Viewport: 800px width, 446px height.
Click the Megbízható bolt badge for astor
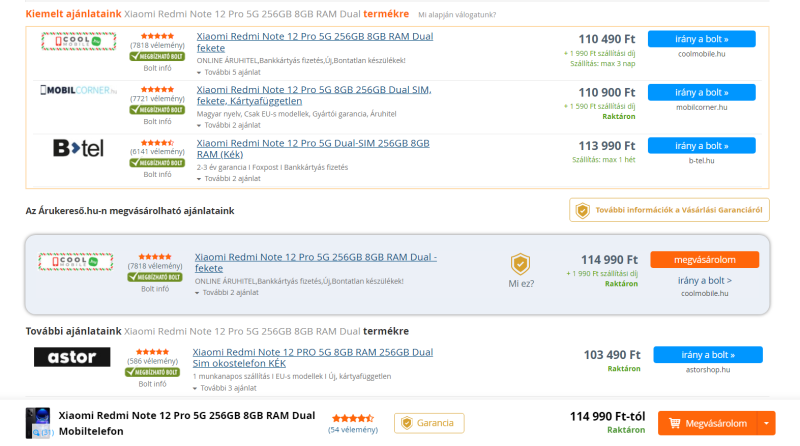coord(152,372)
